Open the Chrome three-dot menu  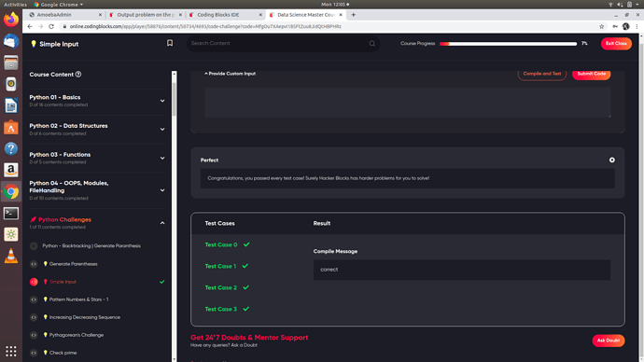pos(637,26)
